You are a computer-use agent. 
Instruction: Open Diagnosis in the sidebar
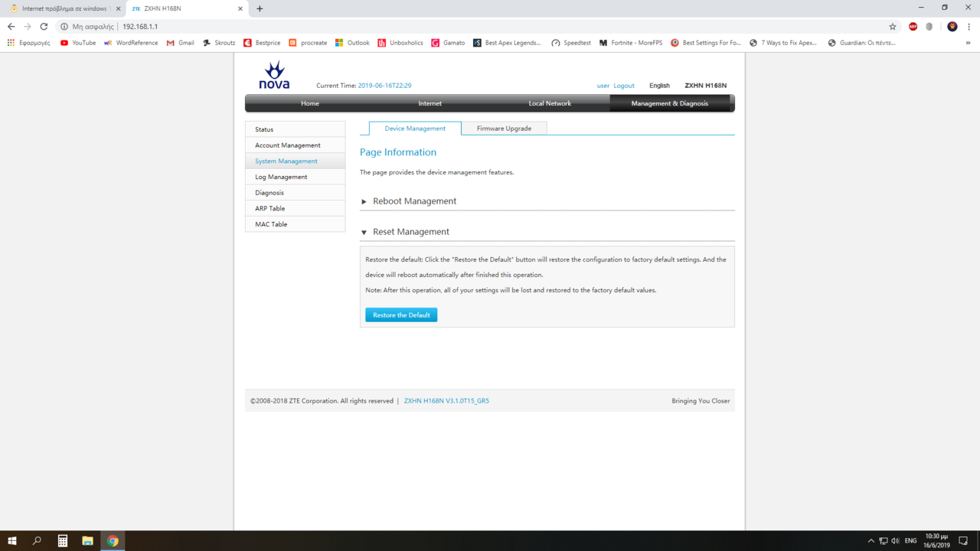pyautogui.click(x=295, y=193)
